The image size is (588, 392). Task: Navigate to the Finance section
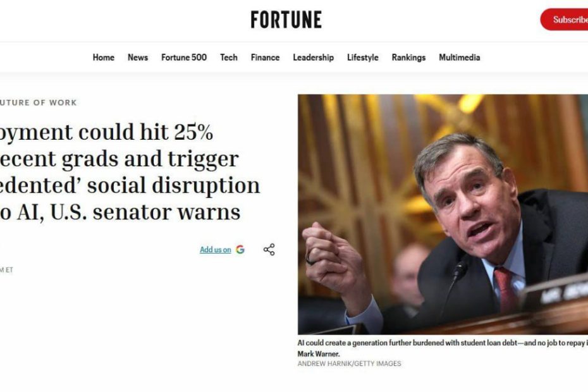pyautogui.click(x=265, y=58)
